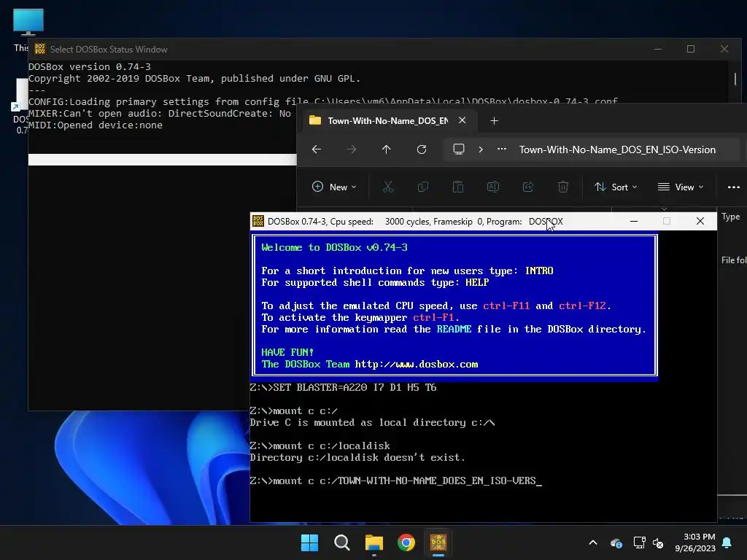Viewport: 747px width, 560px height.
Task: Click the README word in DOSBox welcome box
Action: (x=454, y=329)
